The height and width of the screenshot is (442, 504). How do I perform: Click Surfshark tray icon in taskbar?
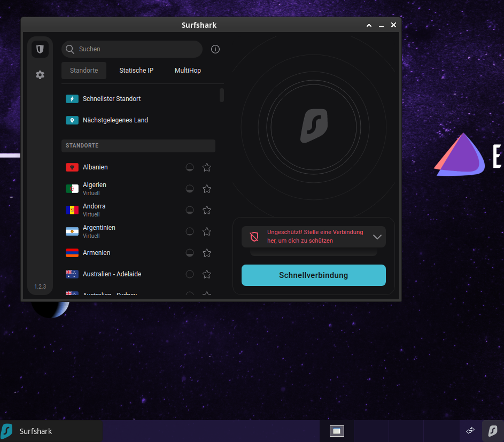[x=493, y=431]
